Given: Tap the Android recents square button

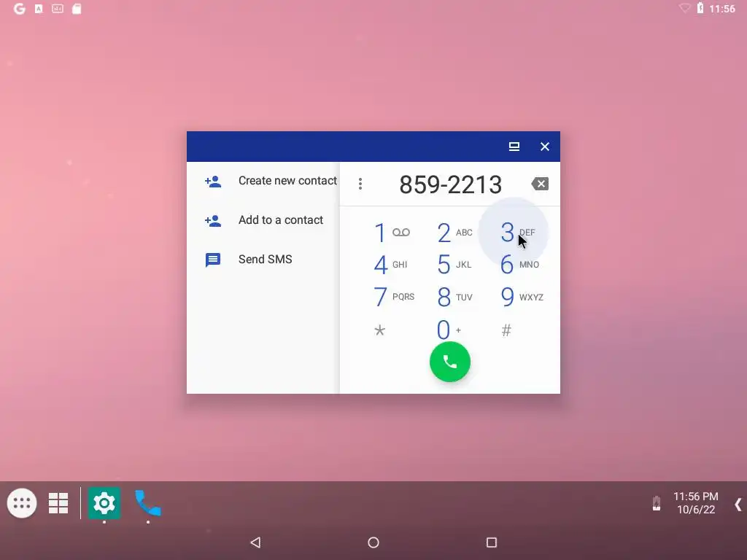Looking at the screenshot, I should coord(492,542).
